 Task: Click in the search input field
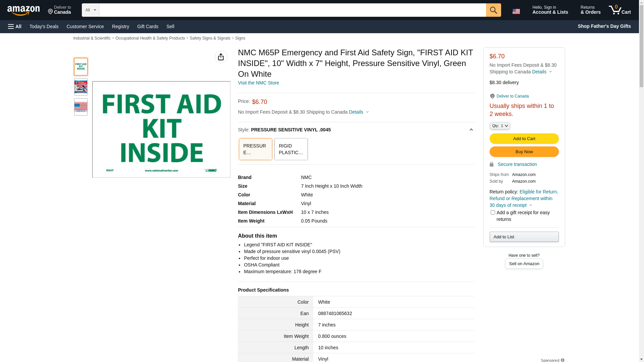292,10
